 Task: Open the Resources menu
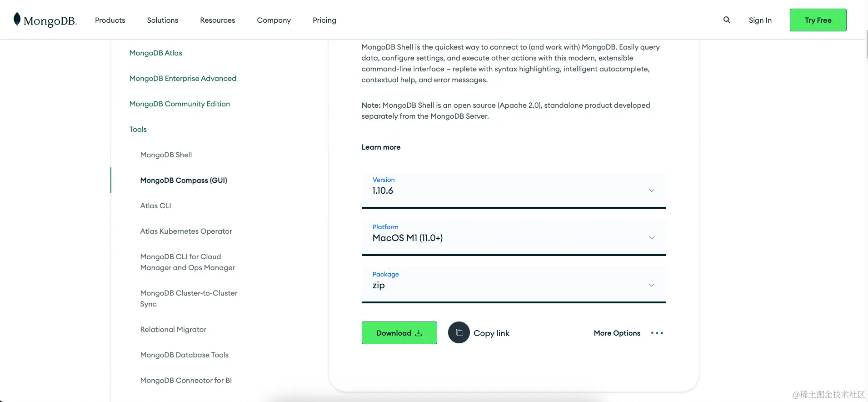[x=217, y=20]
